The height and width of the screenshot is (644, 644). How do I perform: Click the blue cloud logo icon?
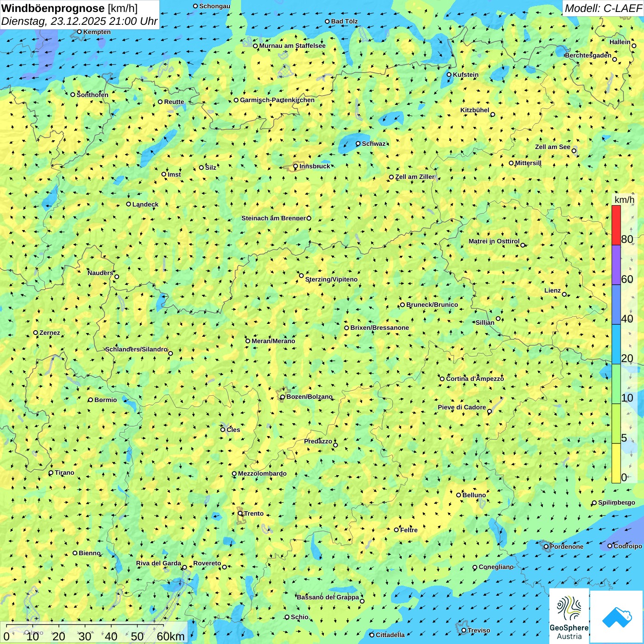point(617,617)
